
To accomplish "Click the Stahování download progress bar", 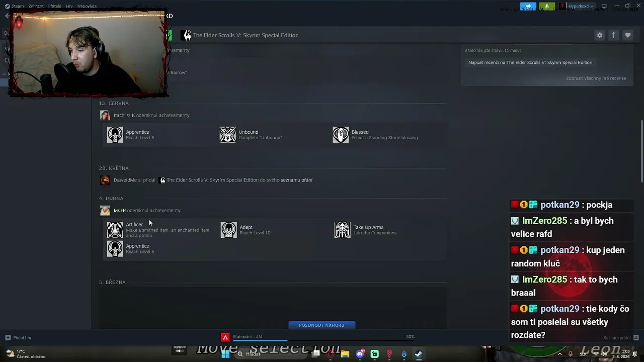I will tap(323, 340).
